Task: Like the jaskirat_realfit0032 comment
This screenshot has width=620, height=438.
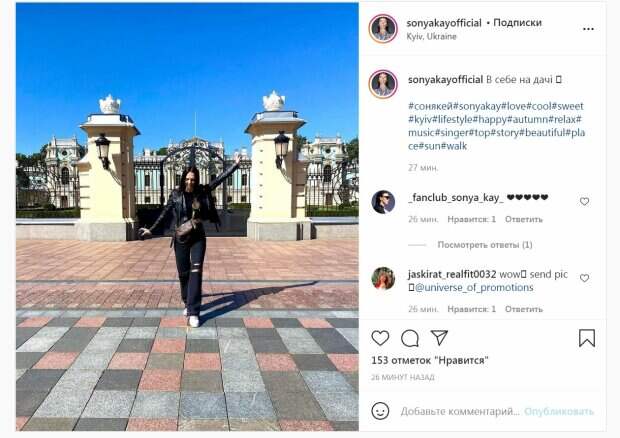Action: click(x=584, y=278)
